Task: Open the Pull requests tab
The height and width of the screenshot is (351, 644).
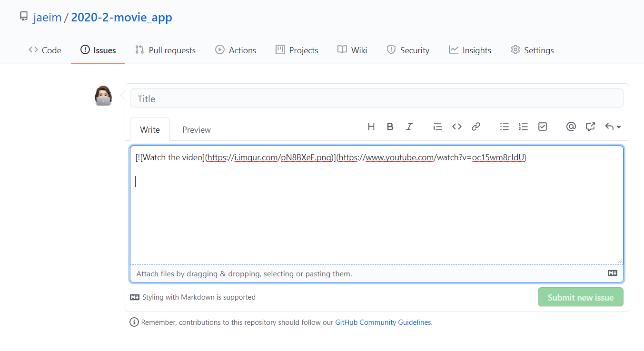Action: tap(165, 50)
